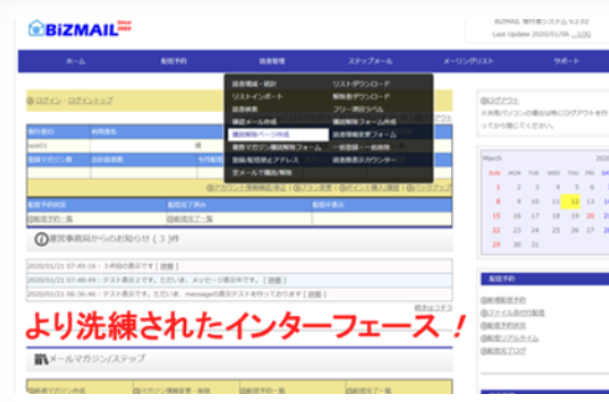
Task: Select 購読解除ページ作成 from the dropdown
Action: (260, 133)
